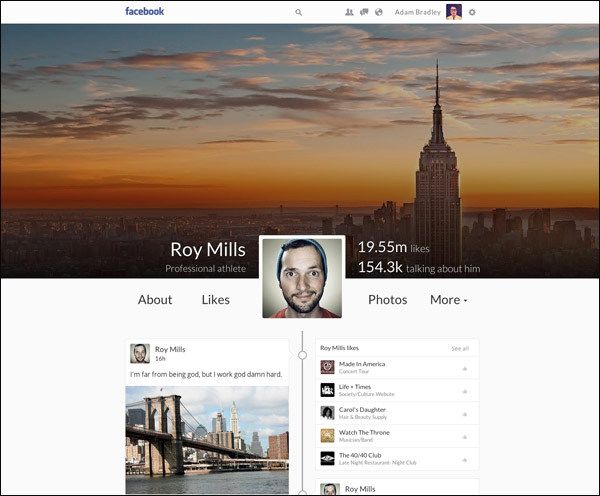The width and height of the screenshot is (600, 496).
Task: Like the Made In America page
Action: (x=465, y=368)
